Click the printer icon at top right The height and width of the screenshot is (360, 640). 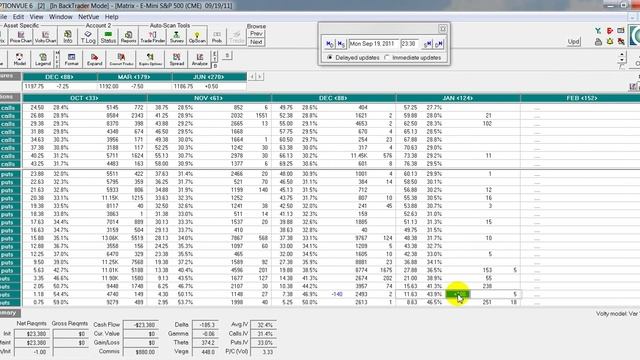point(598,42)
